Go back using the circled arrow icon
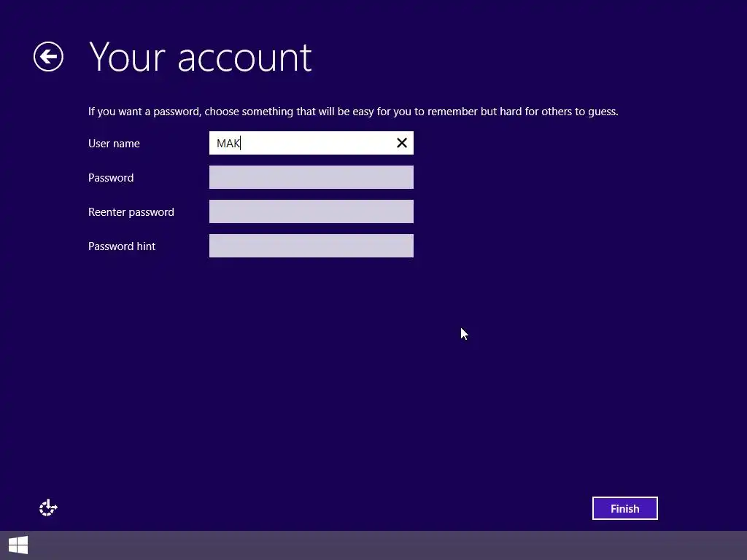The width and height of the screenshot is (747, 560). [x=48, y=57]
